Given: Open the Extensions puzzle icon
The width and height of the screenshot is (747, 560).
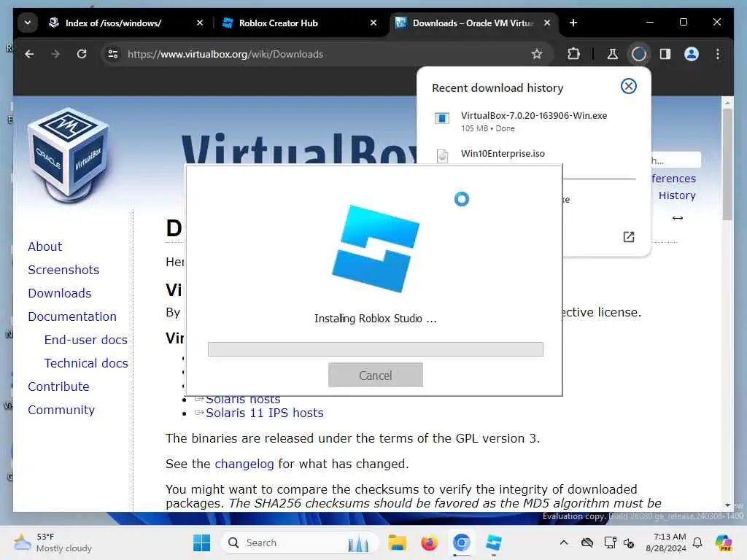Looking at the screenshot, I should 573,54.
